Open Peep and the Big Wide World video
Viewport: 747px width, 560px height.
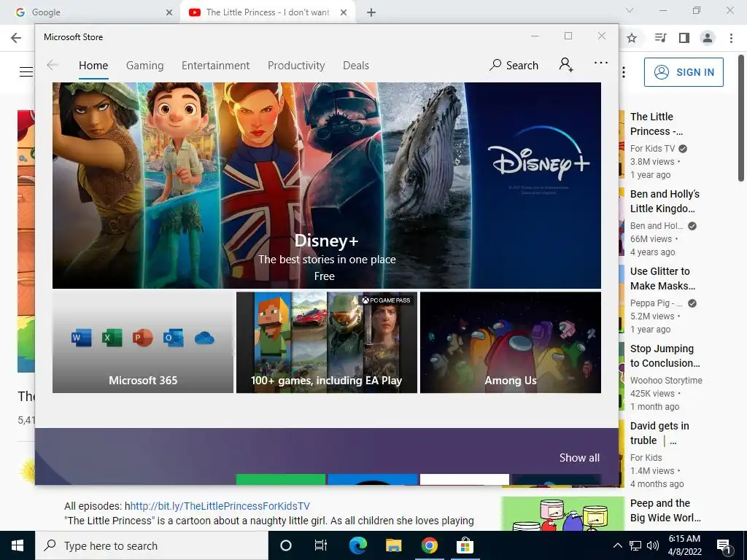tap(665, 510)
